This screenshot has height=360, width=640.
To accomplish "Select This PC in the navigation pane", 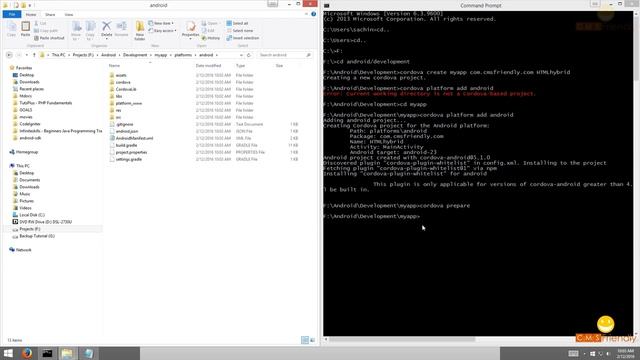I will point(22,166).
